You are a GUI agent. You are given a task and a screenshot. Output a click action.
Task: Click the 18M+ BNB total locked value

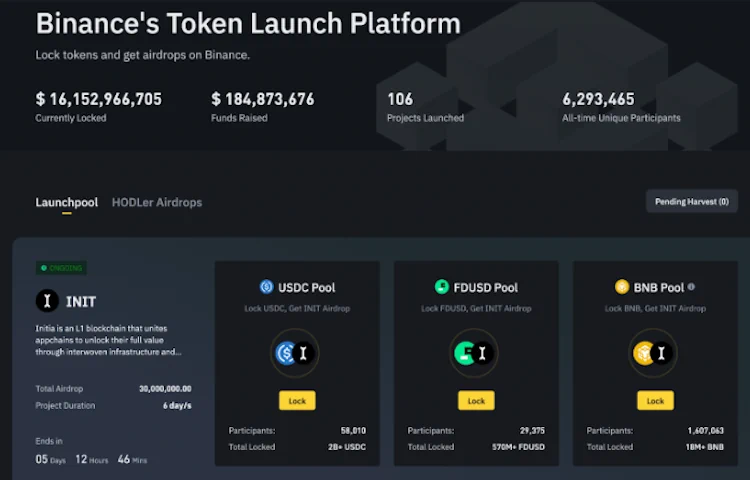point(704,447)
